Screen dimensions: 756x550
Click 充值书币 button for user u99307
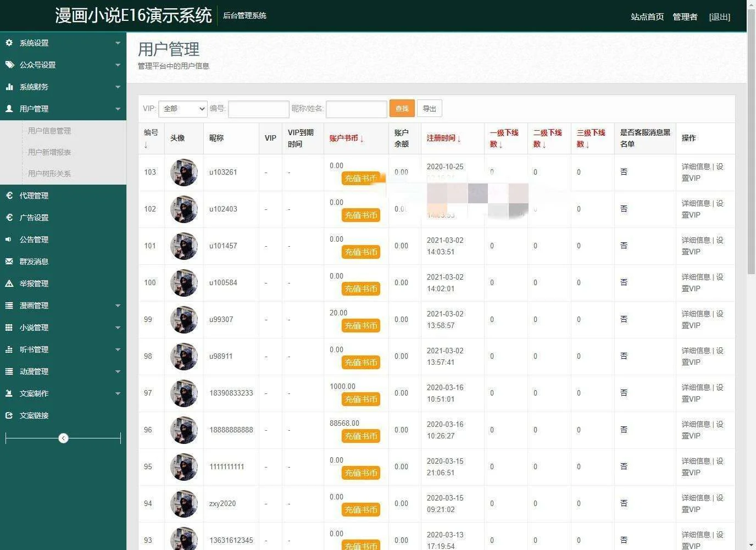pyautogui.click(x=360, y=326)
